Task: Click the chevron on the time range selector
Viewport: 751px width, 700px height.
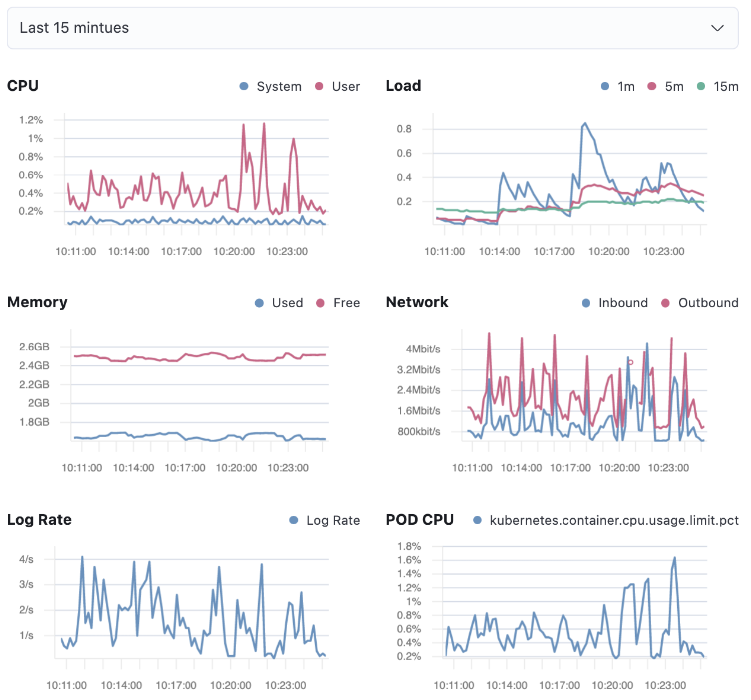Action: 717,28
